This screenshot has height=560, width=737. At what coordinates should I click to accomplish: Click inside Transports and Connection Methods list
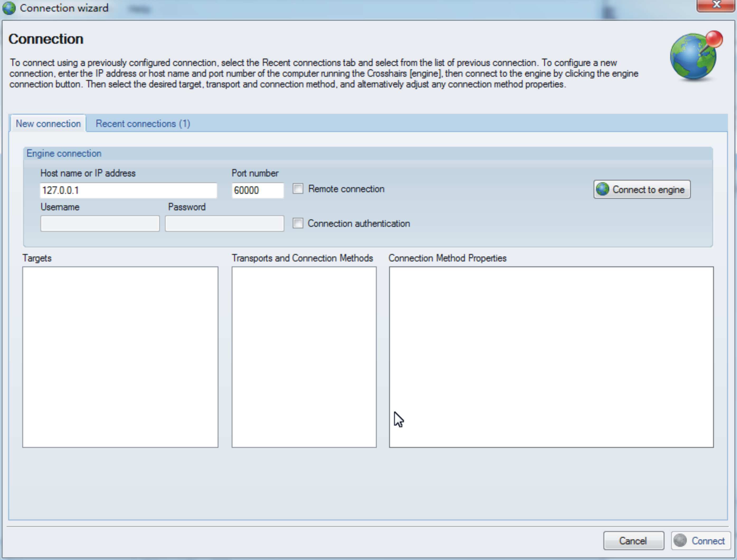(x=304, y=357)
